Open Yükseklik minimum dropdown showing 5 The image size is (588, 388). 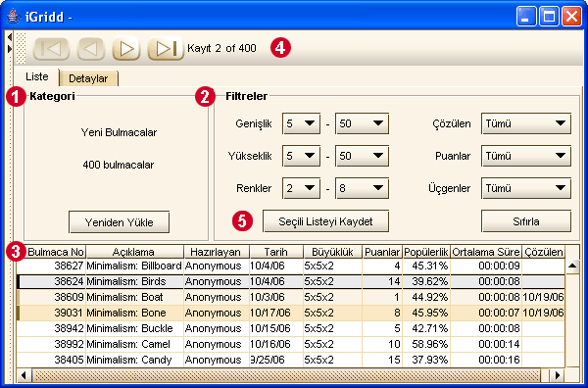point(301,156)
